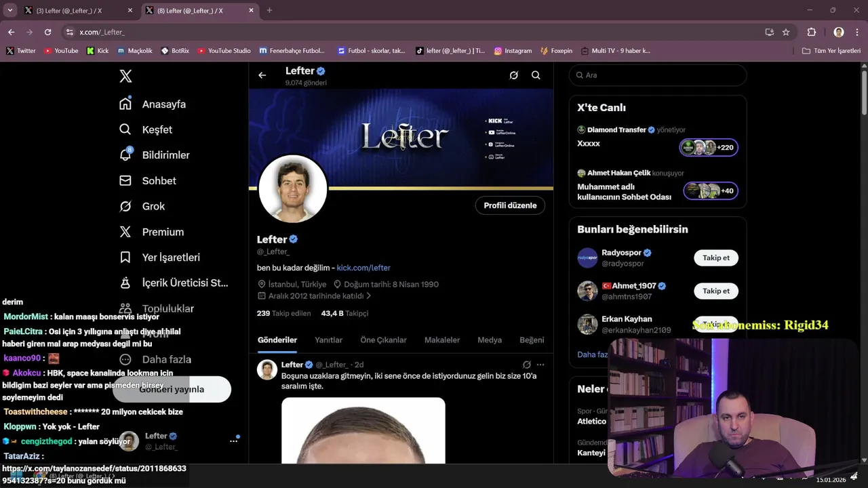Open the browser extensions puzzle icon
The height and width of the screenshot is (488, 868).
pyautogui.click(x=812, y=32)
